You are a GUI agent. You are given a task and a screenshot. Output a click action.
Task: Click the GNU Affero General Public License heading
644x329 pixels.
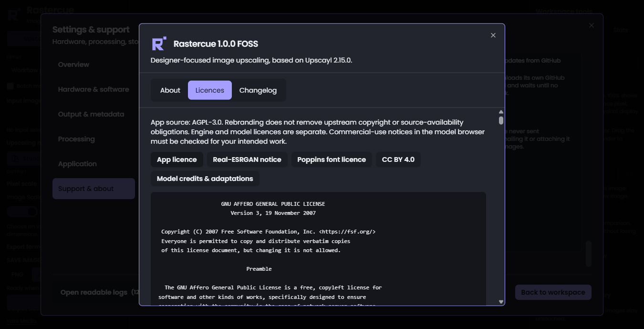click(x=273, y=204)
